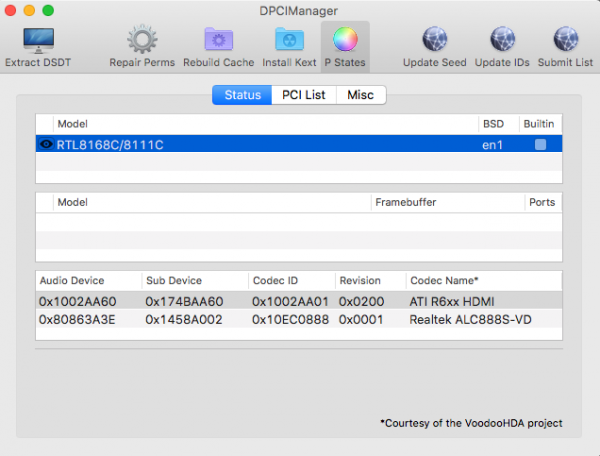
Task: Click revision value 0x0200
Action: 361,301
